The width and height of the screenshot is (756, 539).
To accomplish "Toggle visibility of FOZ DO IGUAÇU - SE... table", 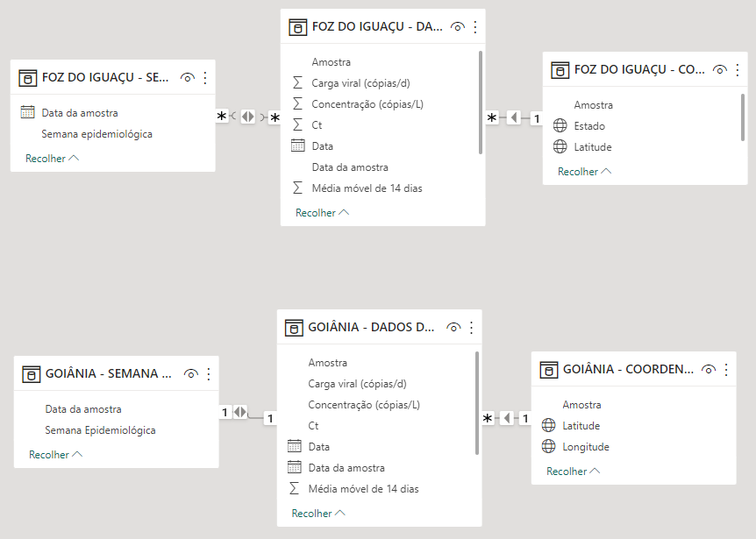I will (188, 77).
